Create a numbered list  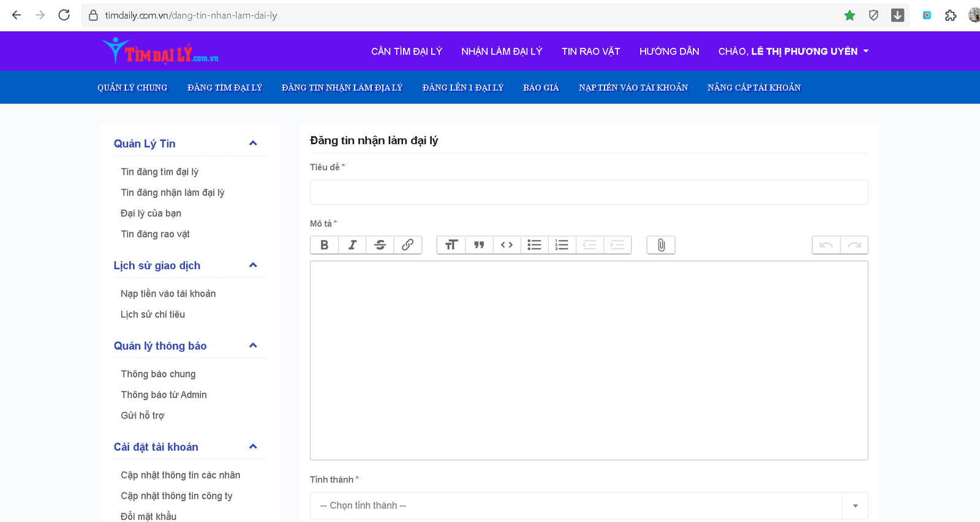tap(562, 245)
